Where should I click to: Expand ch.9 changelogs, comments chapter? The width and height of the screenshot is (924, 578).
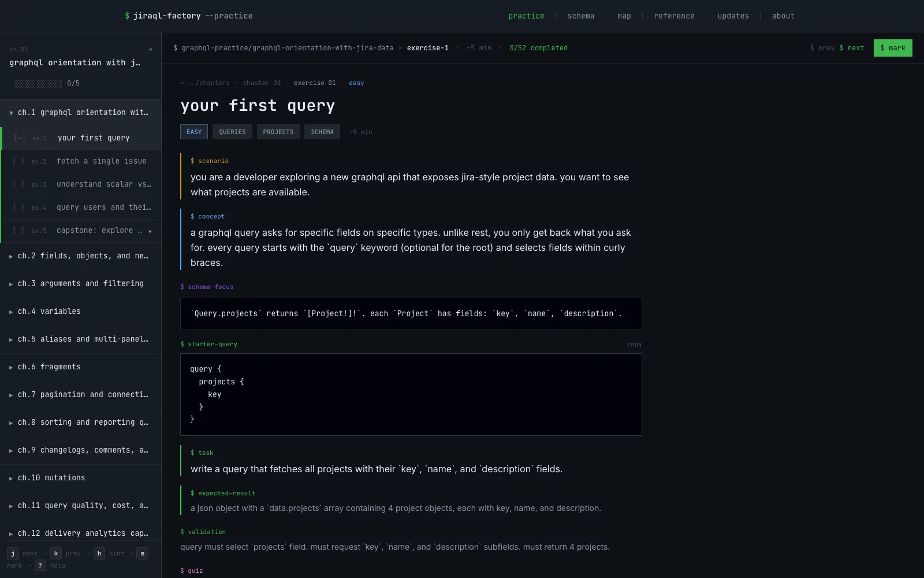80,450
